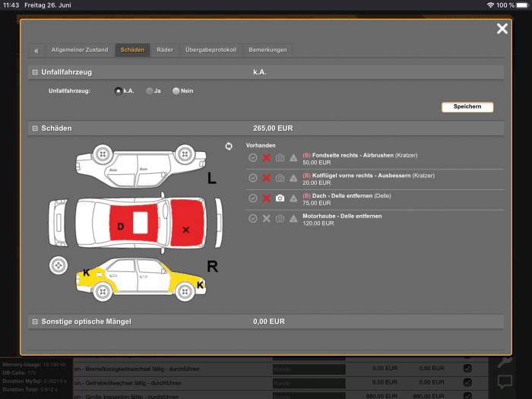The height and width of the screenshot is (399, 532).
Task: Go back with the double-chevron tab arrow
Action: [36, 50]
